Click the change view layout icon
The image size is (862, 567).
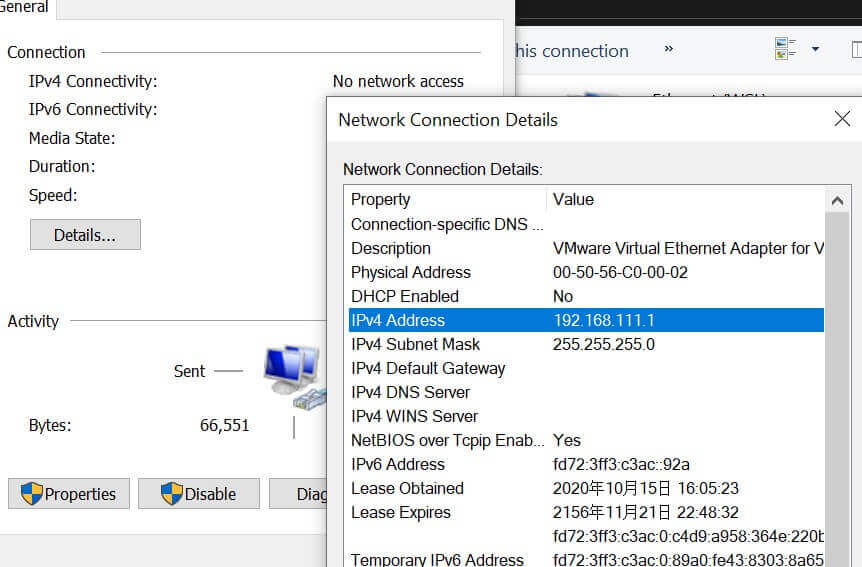[785, 49]
